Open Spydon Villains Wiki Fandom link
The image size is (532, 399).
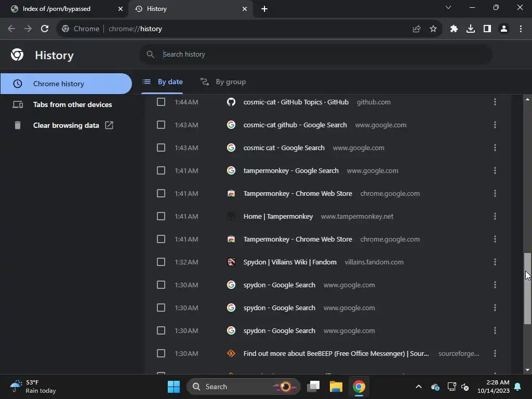click(x=290, y=262)
